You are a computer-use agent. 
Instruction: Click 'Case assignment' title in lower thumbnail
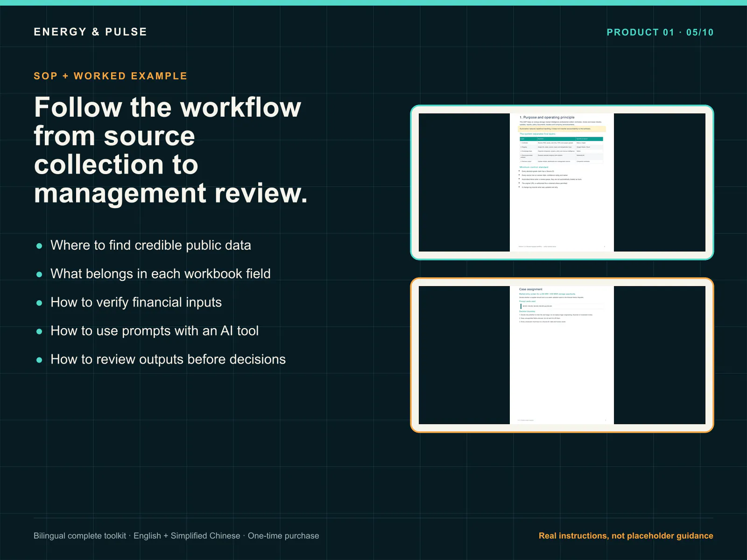531,289
